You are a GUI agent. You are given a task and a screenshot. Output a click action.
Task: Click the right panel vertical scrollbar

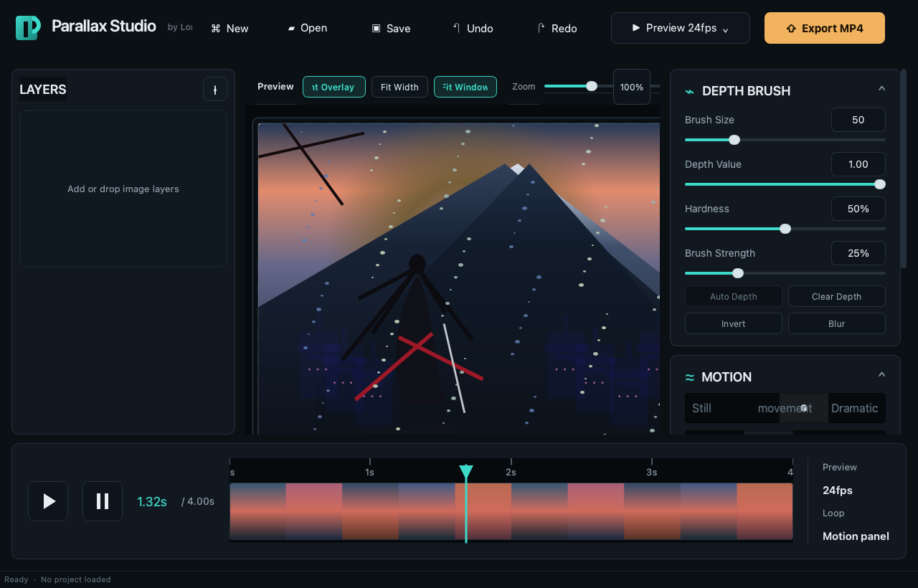(904, 169)
